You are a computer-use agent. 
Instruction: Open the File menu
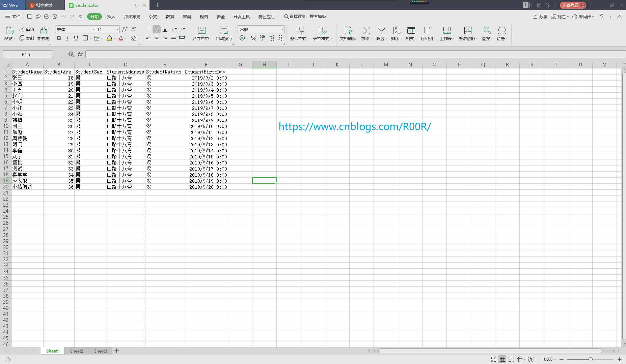click(x=13, y=17)
